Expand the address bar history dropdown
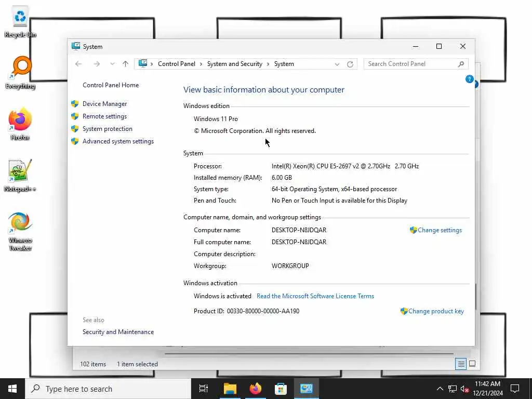 pyautogui.click(x=337, y=64)
